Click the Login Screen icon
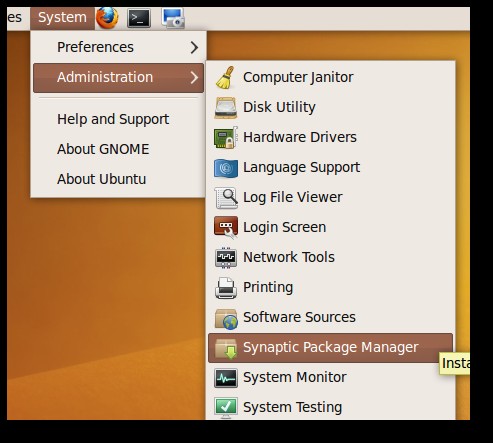The height and width of the screenshot is (443, 493). tap(226, 228)
